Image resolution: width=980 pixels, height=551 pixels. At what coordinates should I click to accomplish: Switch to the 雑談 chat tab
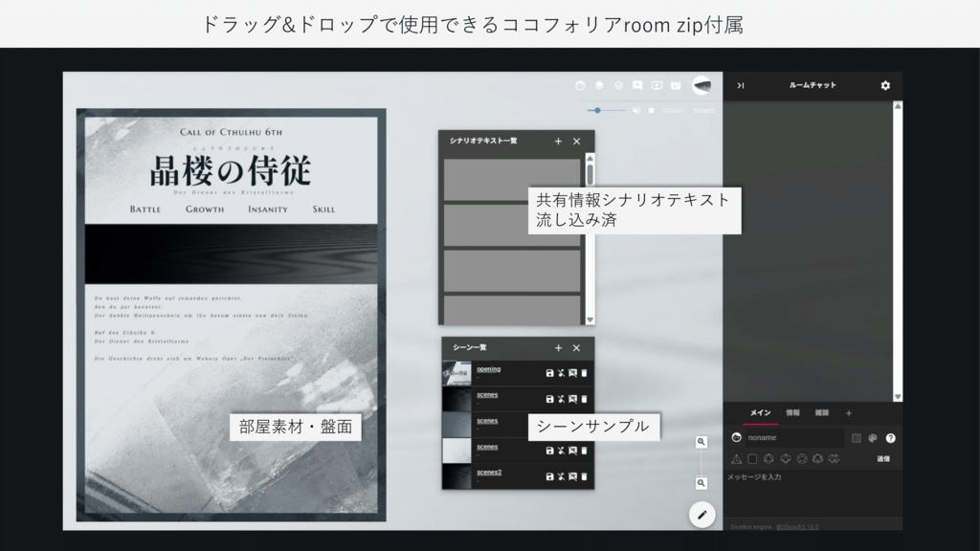[822, 413]
